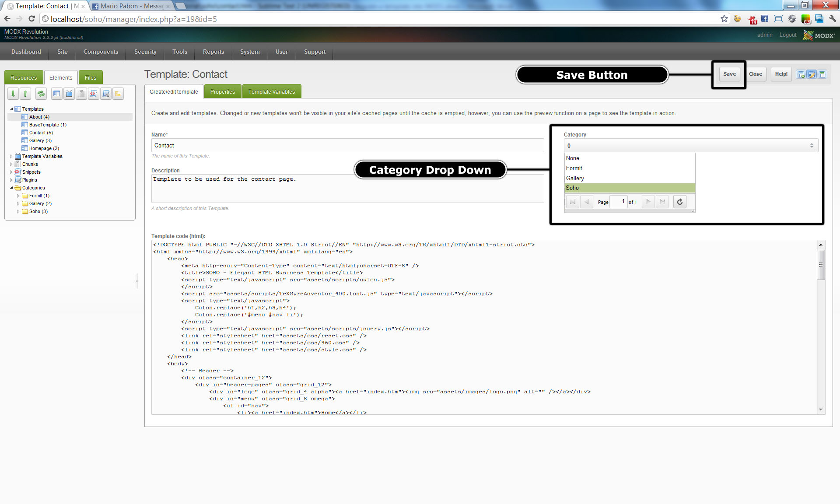The width and height of the screenshot is (840, 504).
Task: Collapse the Categories tree node
Action: pyautogui.click(x=11, y=188)
